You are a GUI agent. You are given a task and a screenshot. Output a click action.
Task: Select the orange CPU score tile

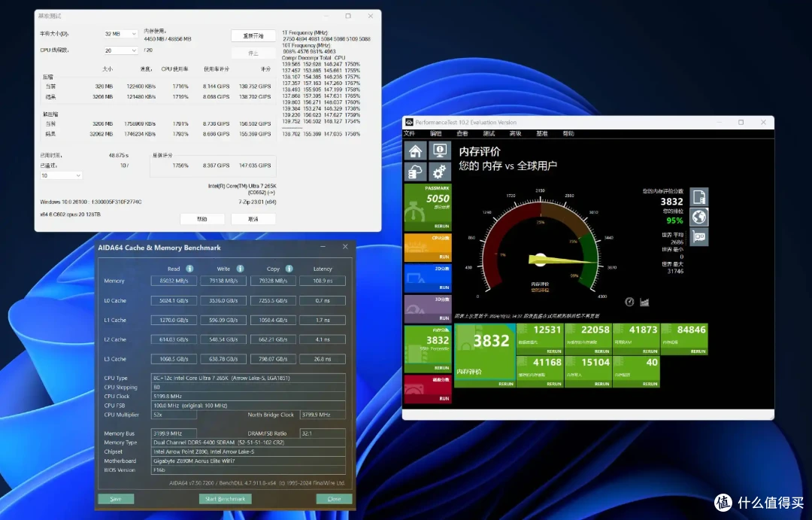pyautogui.click(x=428, y=248)
